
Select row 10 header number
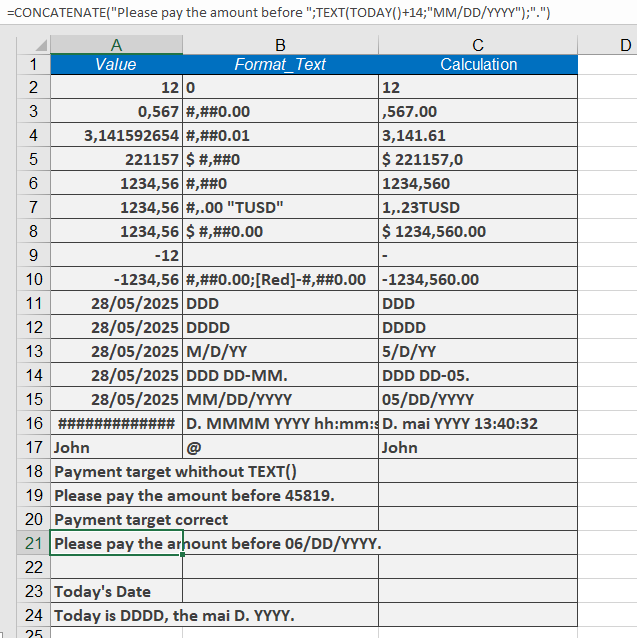(34, 279)
